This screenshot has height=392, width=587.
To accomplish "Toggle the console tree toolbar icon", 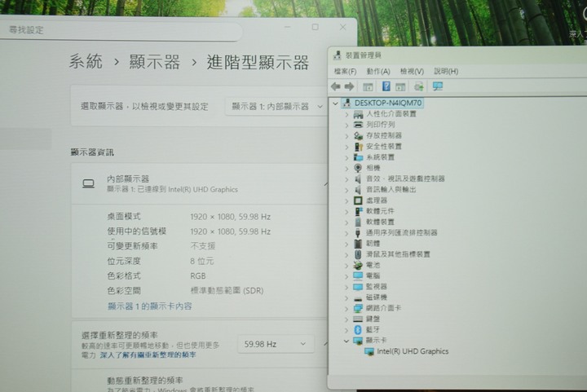I will [368, 86].
